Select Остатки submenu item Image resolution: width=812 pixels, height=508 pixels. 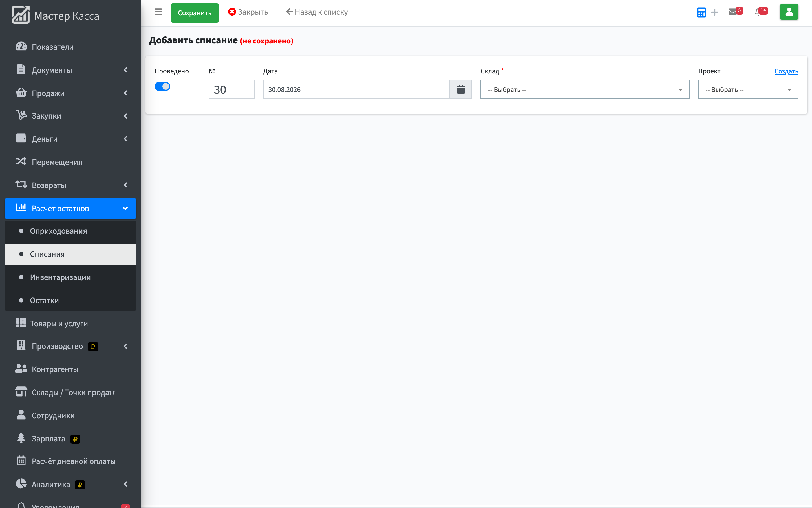70,300
